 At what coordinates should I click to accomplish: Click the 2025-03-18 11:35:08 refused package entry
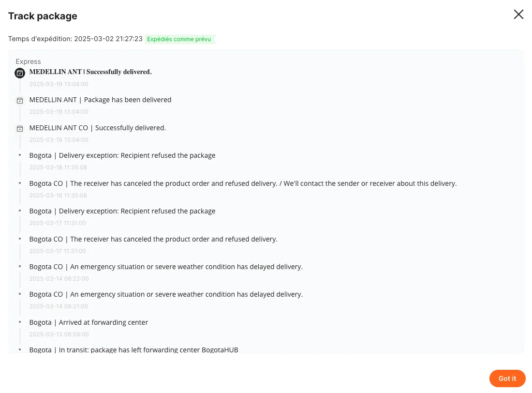tap(122, 155)
